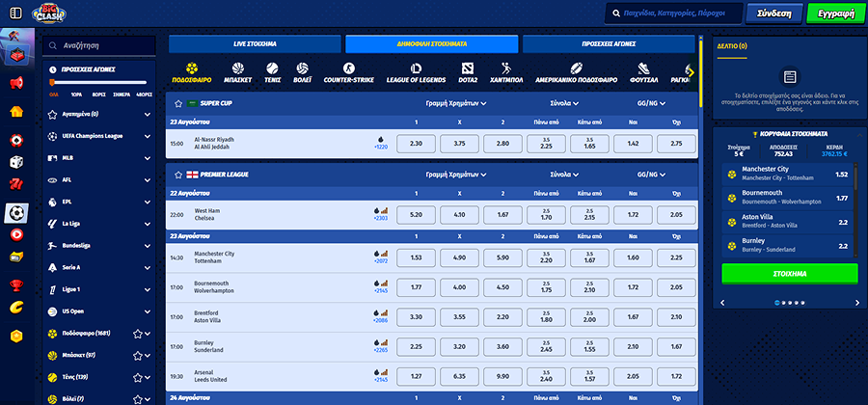
Task: Toggle the sidebar panel icon beside the logo
Action: 16,13
